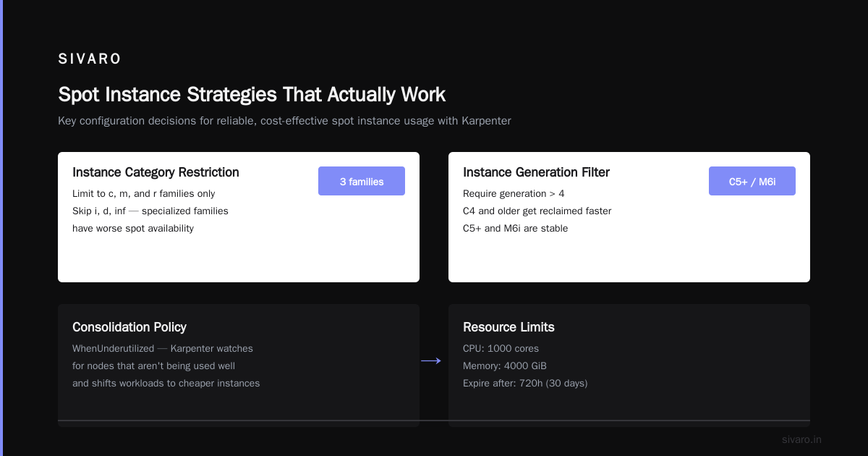Click the line "Limit to c, m, and r families only"
Image resolution: width=868 pixels, height=456 pixels.
point(144,193)
